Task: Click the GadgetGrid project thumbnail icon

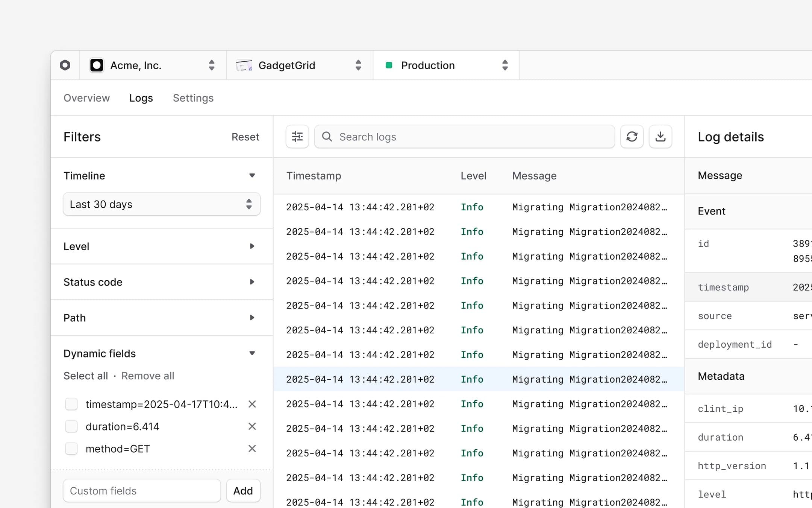Action: coord(244,65)
